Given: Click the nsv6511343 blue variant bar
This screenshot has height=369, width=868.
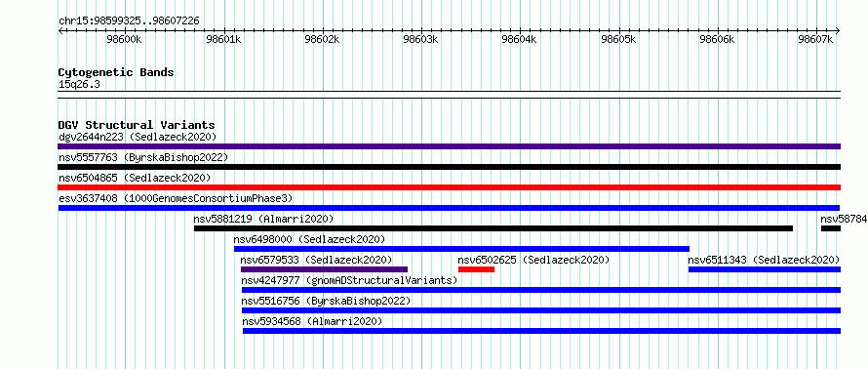Looking at the screenshot, I should 765,269.
